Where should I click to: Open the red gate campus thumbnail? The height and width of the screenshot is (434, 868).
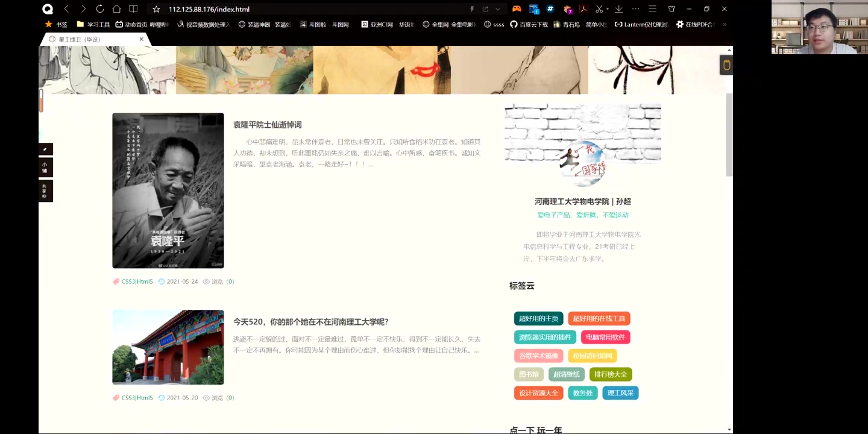tap(168, 347)
